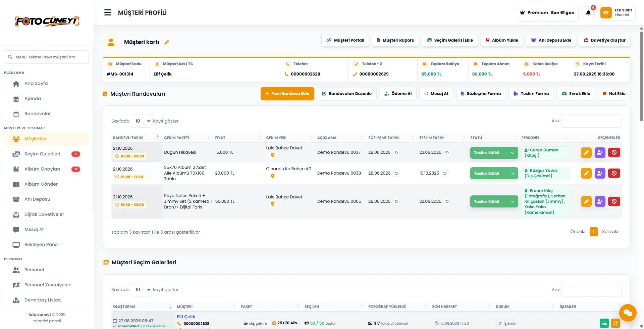Click Albüm Yükle button
This screenshot has width=644, height=329.
502,40
